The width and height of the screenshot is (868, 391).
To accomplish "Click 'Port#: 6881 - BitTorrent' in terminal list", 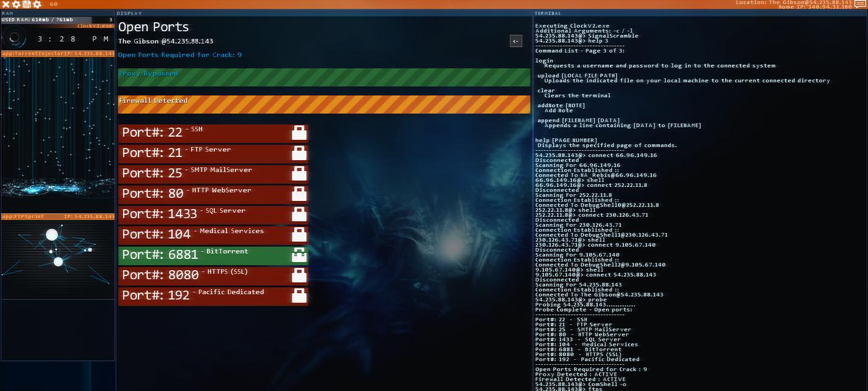I will pos(578,349).
